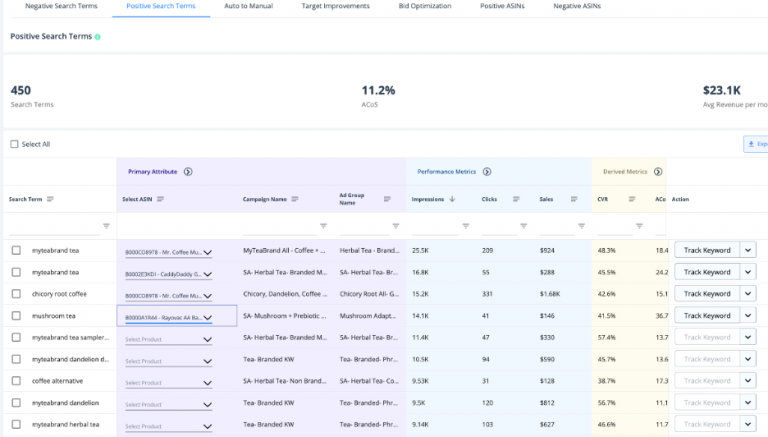Open the Track Keyword arrow for chicory root coffee
This screenshot has width=768, height=437.
[x=748, y=294]
